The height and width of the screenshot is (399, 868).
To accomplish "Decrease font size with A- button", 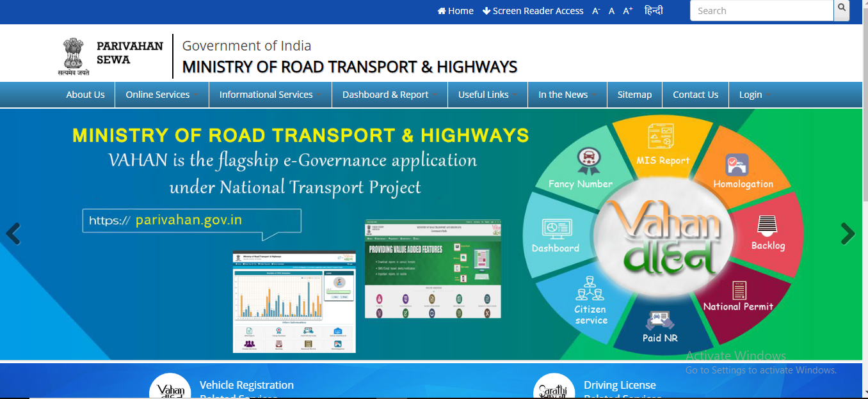I will tap(596, 11).
